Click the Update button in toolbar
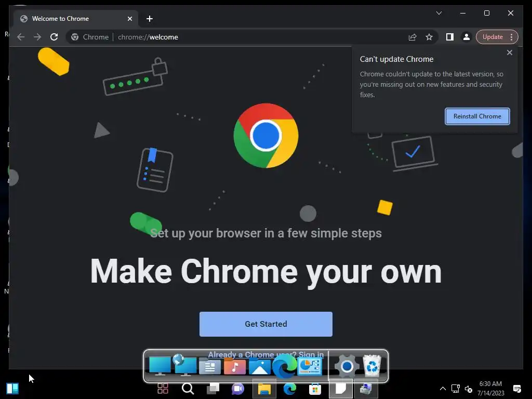 pos(493,37)
